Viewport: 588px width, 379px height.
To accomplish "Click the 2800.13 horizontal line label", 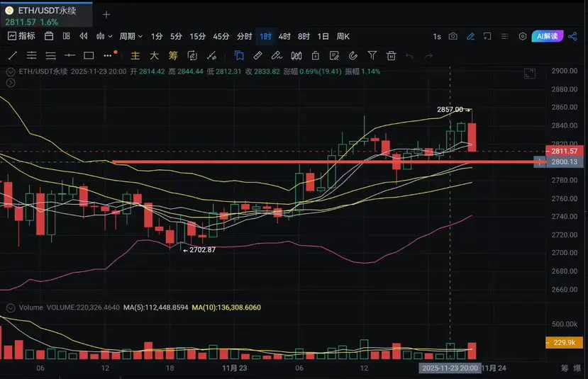I will click(564, 162).
